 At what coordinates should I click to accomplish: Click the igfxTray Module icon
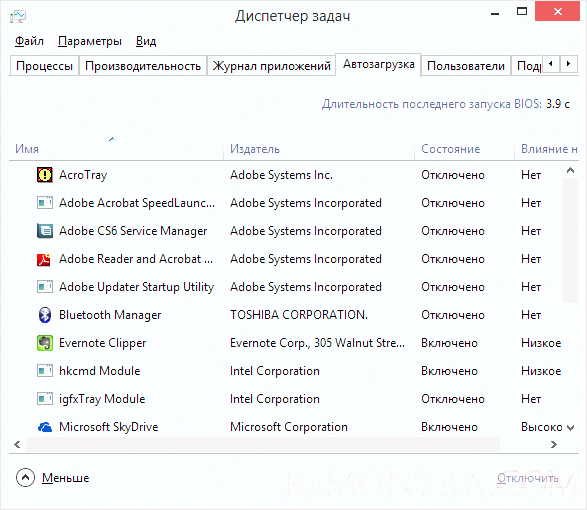(45, 399)
